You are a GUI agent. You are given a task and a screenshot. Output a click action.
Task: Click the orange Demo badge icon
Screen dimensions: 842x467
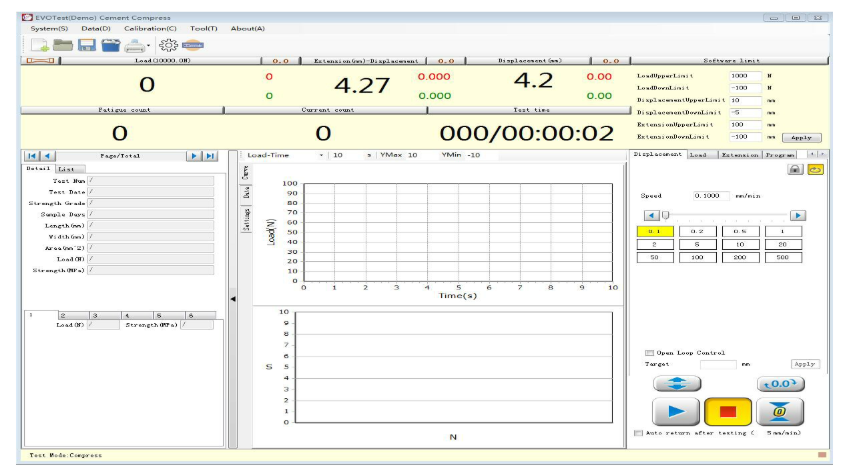pyautogui.click(x=193, y=46)
